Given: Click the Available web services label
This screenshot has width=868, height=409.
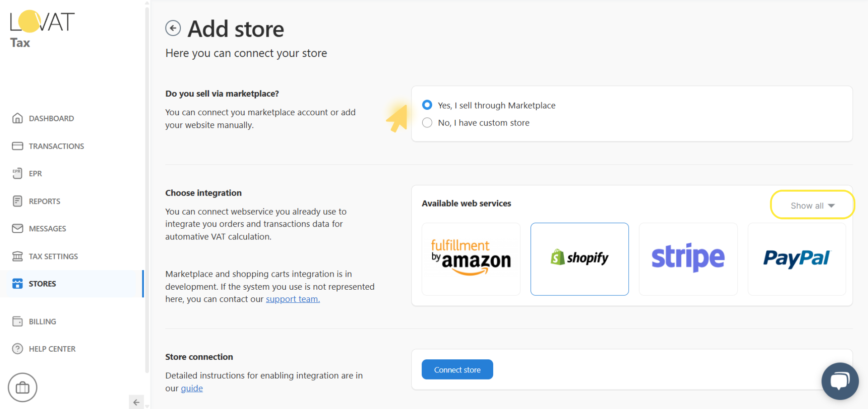Looking at the screenshot, I should click(x=467, y=203).
